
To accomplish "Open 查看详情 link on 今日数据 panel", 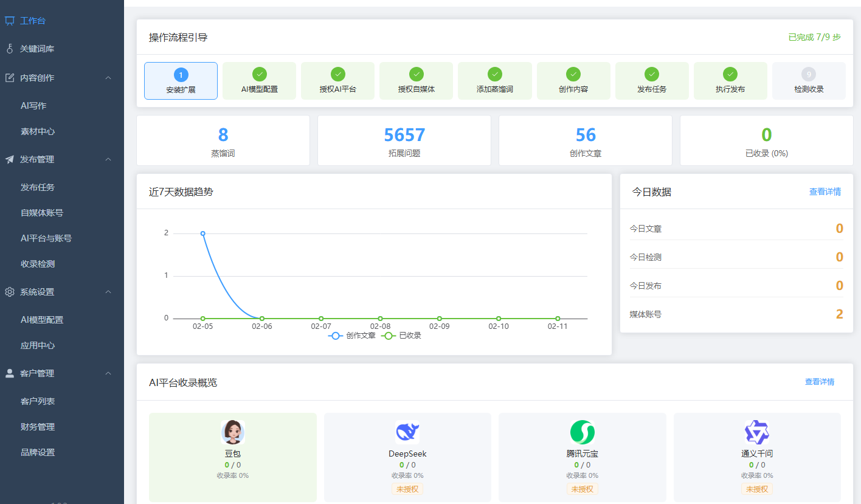I will coord(825,192).
